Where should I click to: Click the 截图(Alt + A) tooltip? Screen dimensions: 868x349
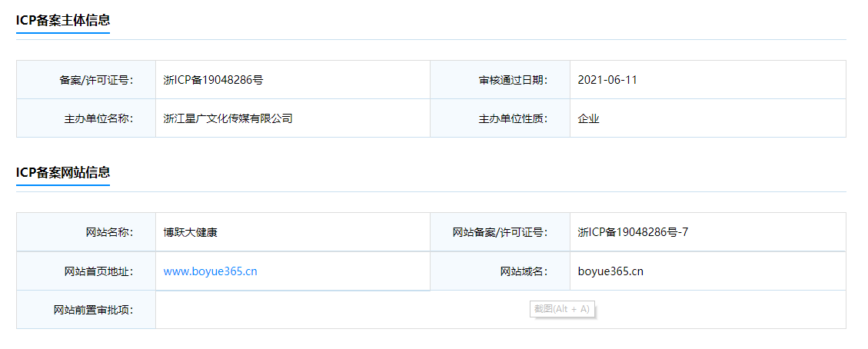pos(563,309)
